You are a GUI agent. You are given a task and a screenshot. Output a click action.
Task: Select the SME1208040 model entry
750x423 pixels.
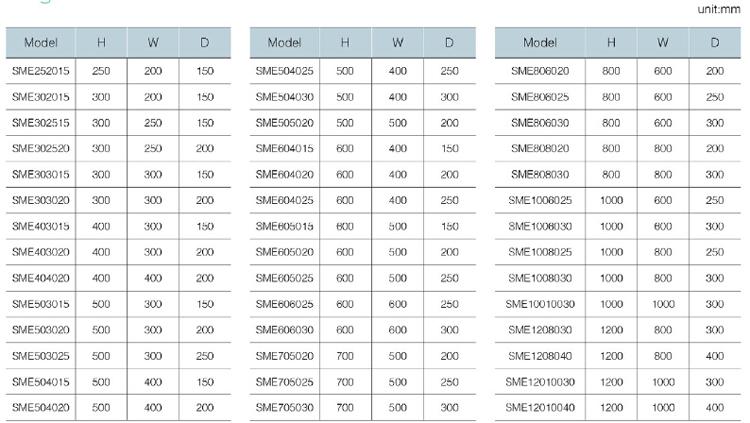(x=540, y=356)
